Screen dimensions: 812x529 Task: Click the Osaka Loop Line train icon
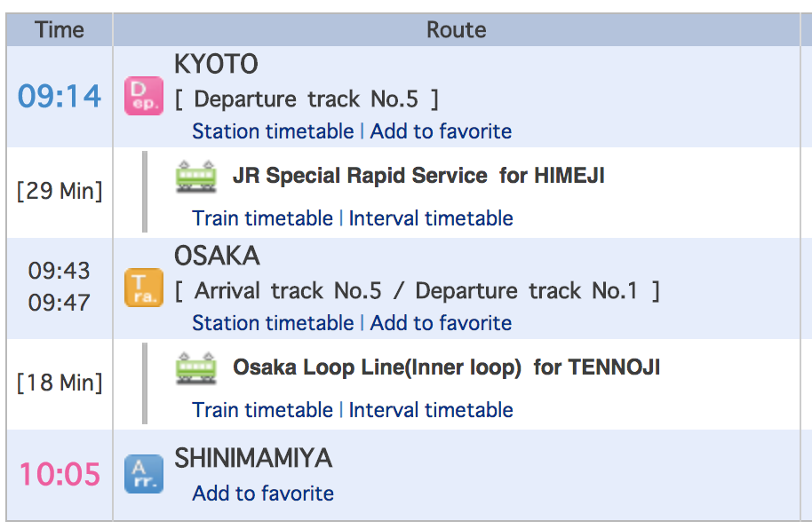pos(196,367)
